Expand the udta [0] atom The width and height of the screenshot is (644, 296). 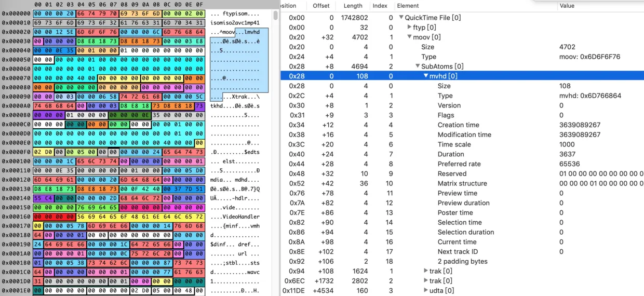click(x=426, y=291)
